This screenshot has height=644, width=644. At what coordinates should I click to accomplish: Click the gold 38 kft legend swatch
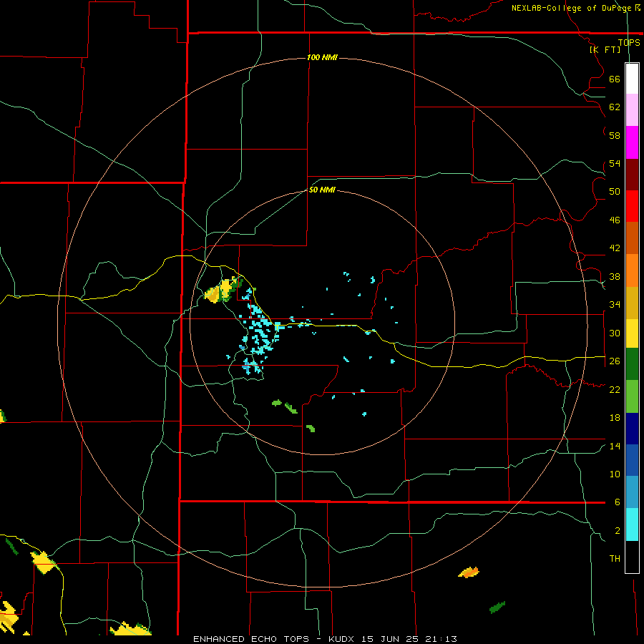(x=632, y=303)
